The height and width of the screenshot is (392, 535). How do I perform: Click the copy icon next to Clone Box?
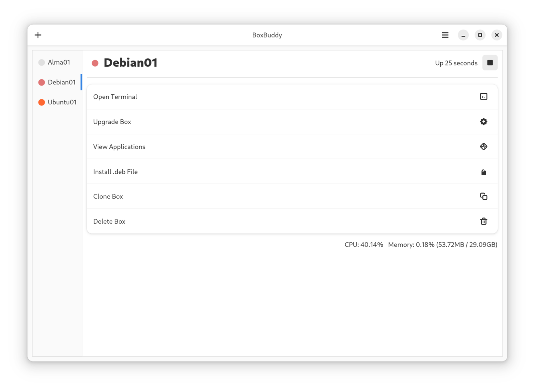pos(484,196)
